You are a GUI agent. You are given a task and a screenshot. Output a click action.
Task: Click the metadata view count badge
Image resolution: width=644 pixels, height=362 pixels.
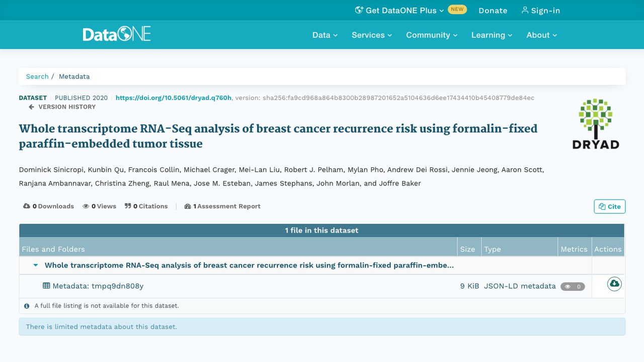pyautogui.click(x=573, y=287)
